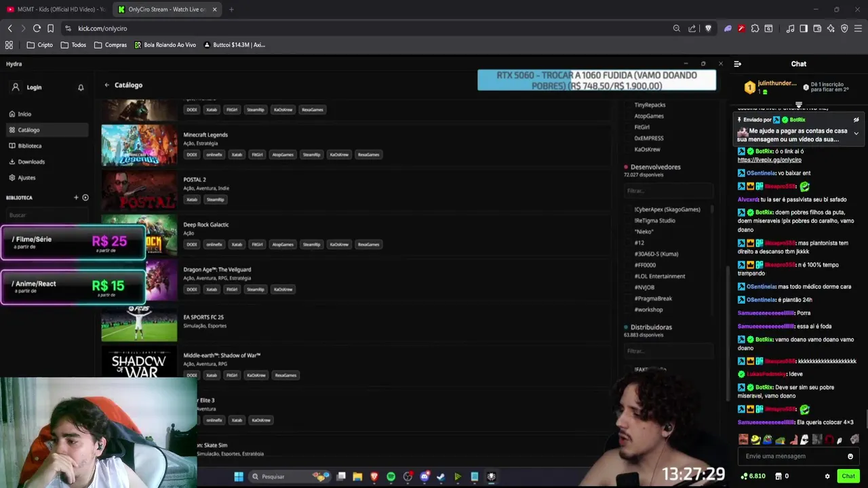Click the Desenvolvedores filter input
Viewport: 868px width, 488px height.
(668, 190)
